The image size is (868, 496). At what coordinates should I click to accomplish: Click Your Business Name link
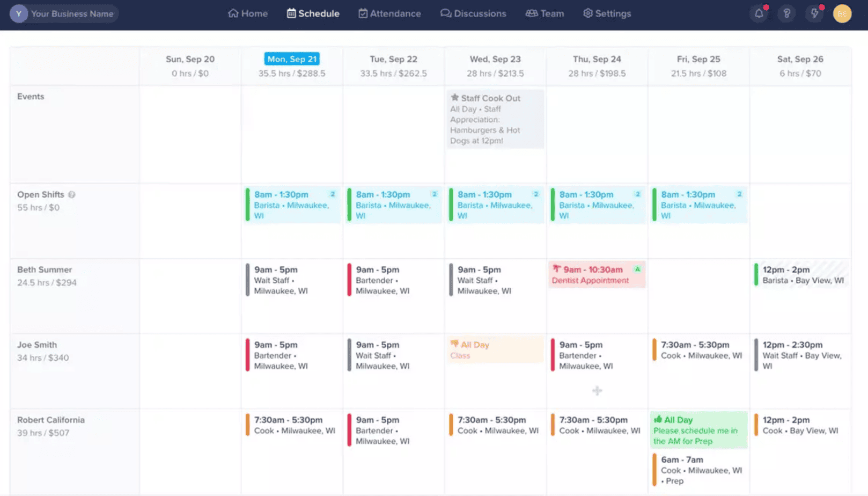pos(72,13)
